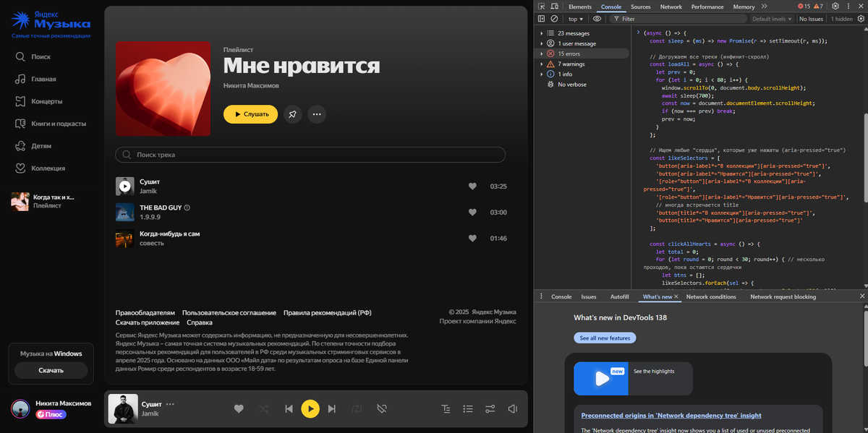Switch to Network conditions drawer tab

tap(711, 296)
